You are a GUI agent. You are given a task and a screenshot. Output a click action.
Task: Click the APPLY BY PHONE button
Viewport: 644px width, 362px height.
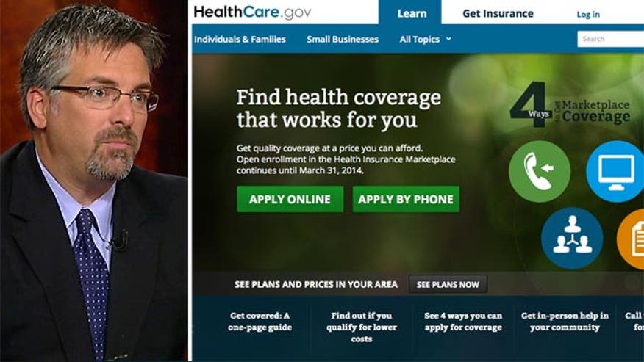pos(406,200)
